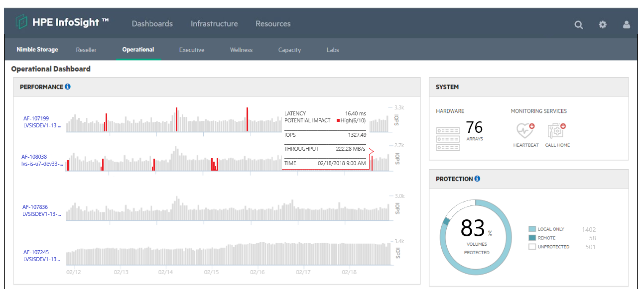Click the 3.3k IOPS scale label

coord(399,107)
